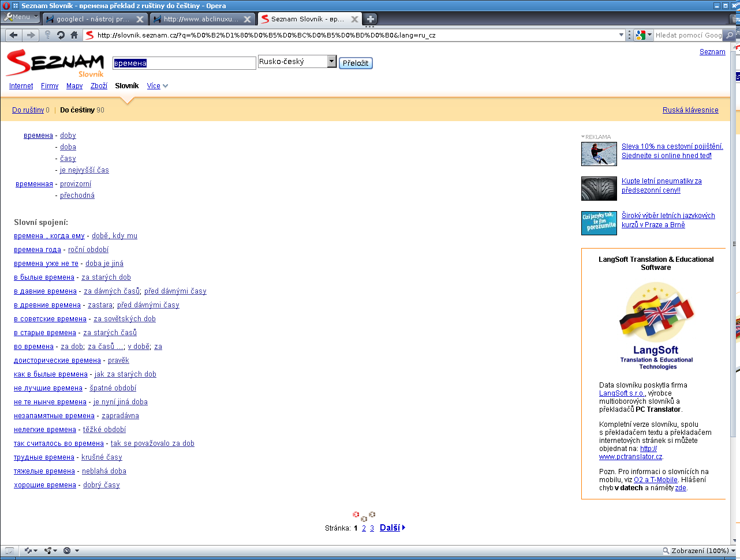Click the password wand key icon
The width and height of the screenshot is (740, 560).
pos(48,35)
